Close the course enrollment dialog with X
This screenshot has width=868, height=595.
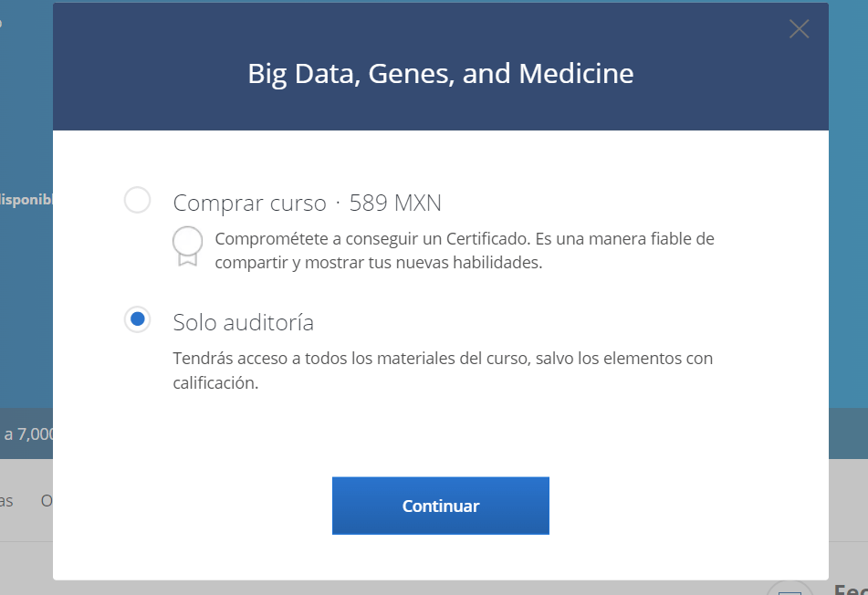(799, 29)
